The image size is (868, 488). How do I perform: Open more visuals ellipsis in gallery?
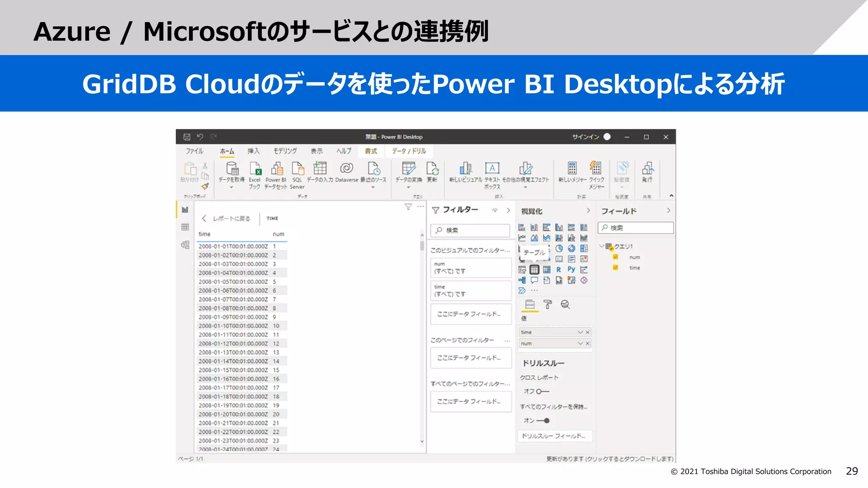pyautogui.click(x=534, y=291)
